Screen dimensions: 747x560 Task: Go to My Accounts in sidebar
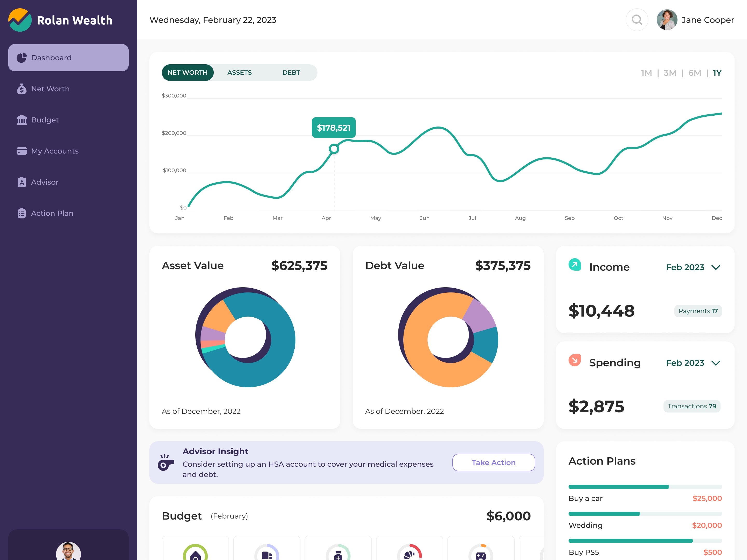point(68,151)
